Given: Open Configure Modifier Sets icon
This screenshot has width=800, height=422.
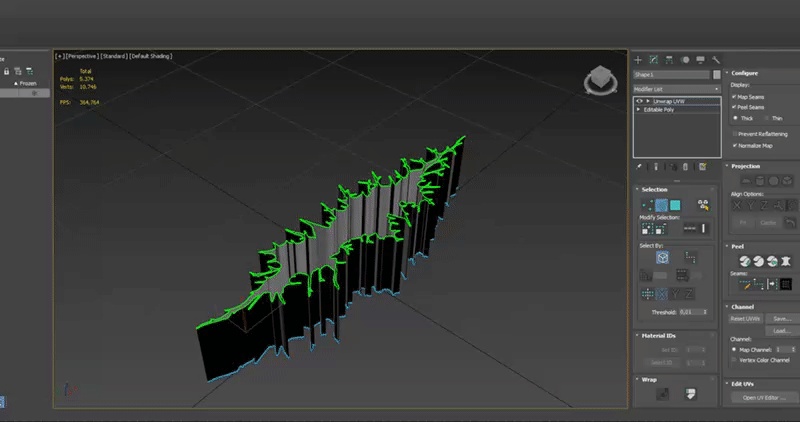Looking at the screenshot, I should [703, 167].
